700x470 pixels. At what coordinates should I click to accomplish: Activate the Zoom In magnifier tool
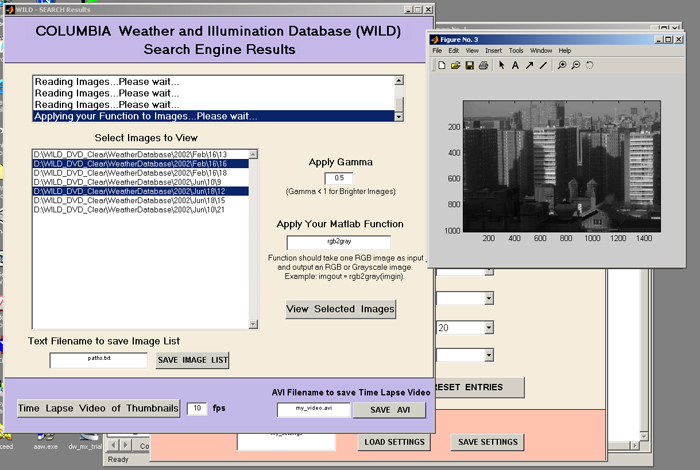(x=561, y=66)
